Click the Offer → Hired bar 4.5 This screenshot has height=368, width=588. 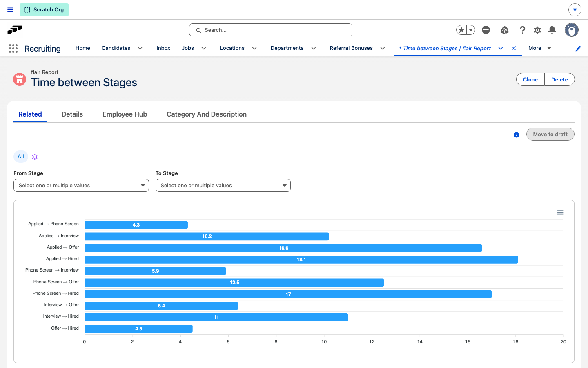(x=139, y=329)
